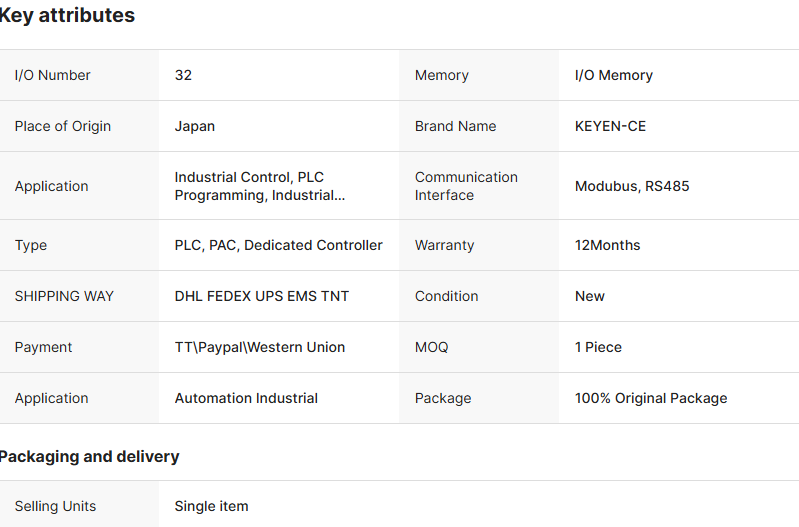
Task: Select the I/O Number attribute label
Action: coord(52,75)
